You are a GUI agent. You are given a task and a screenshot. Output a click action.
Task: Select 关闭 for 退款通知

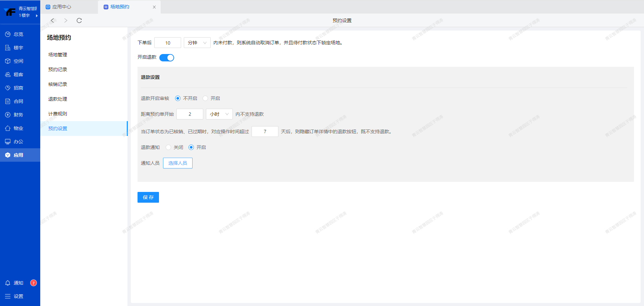tap(168, 147)
